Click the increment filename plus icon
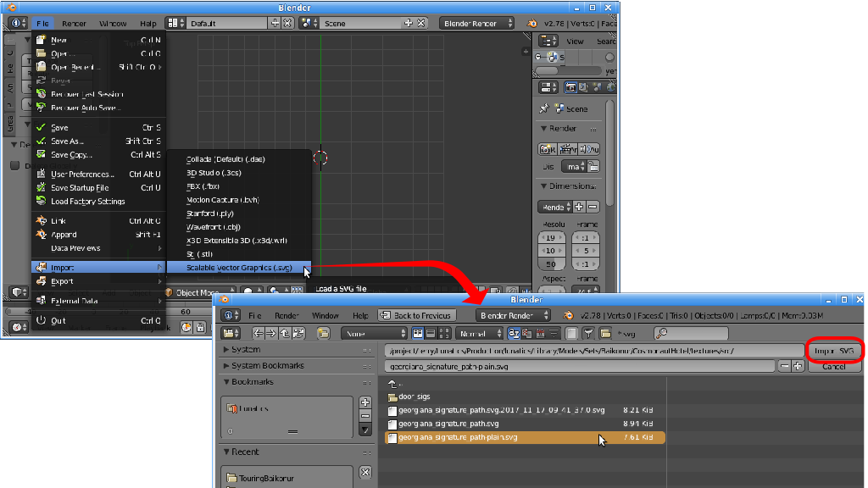The width and height of the screenshot is (868, 488). coord(798,366)
